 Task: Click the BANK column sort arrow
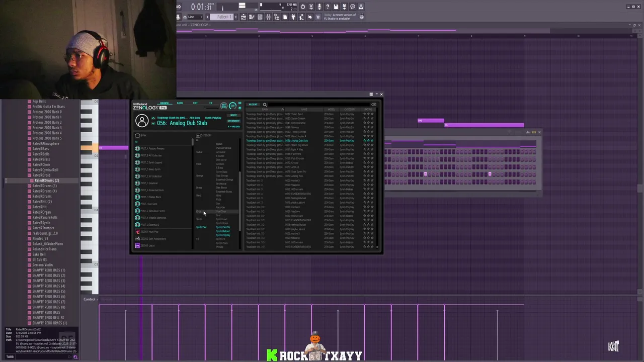[282, 110]
